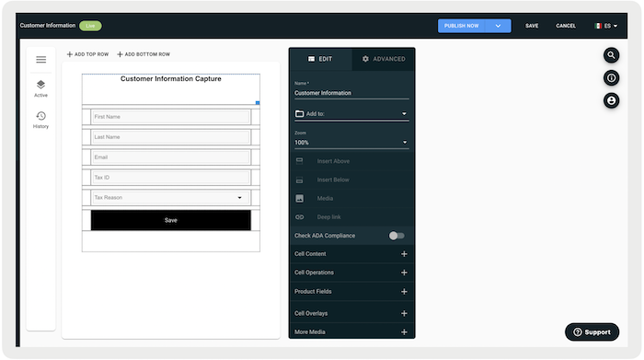Open the info circle button
The width and height of the screenshot is (644, 360).
(611, 77)
